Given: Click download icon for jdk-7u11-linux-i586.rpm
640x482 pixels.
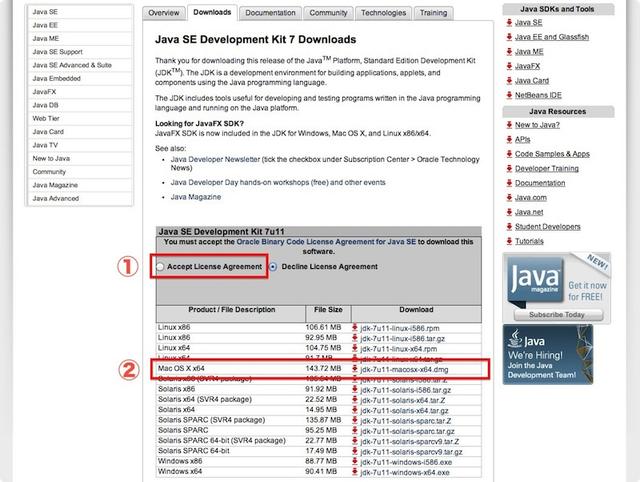Looking at the screenshot, I should point(355,328).
